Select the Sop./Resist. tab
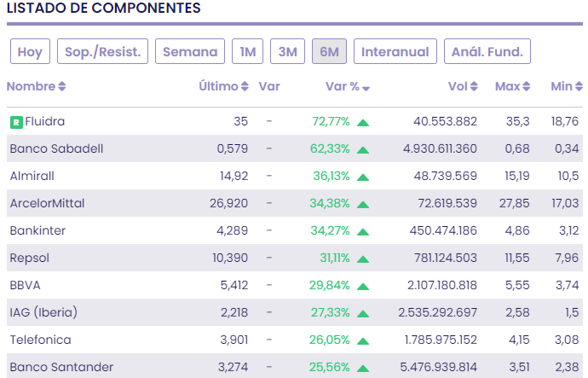Screen dimensions: 588x378 point(103,51)
